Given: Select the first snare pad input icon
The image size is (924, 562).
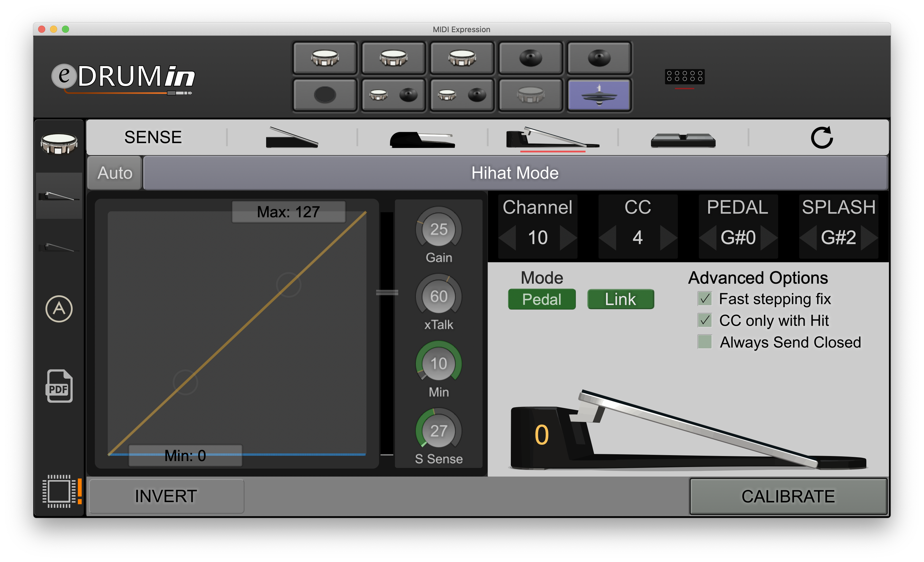Looking at the screenshot, I should click(x=325, y=58).
